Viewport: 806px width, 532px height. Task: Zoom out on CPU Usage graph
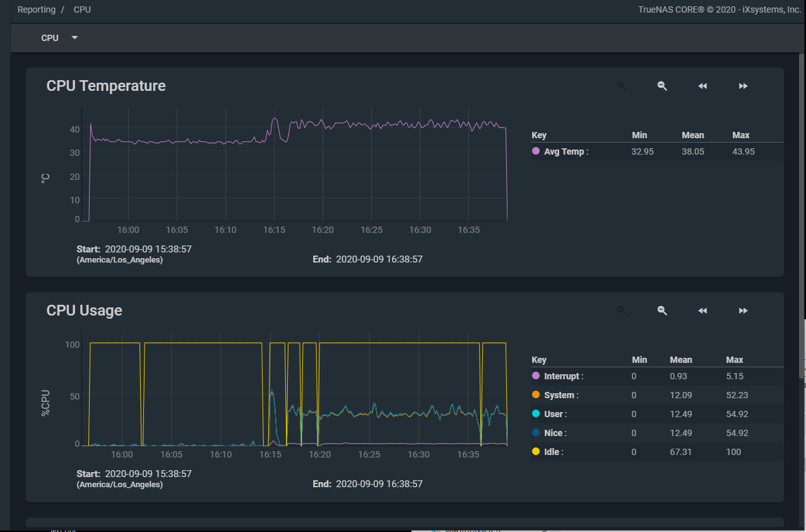[662, 310]
